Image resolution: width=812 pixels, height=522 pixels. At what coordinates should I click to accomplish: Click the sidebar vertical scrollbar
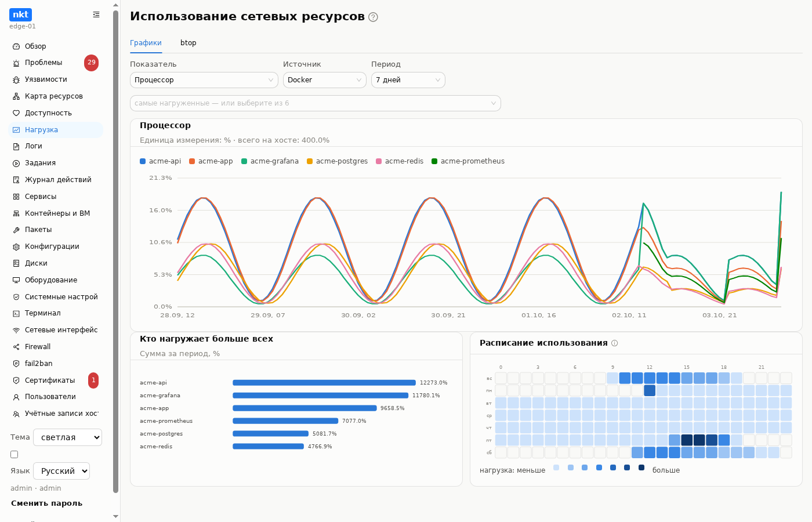[x=116, y=252]
